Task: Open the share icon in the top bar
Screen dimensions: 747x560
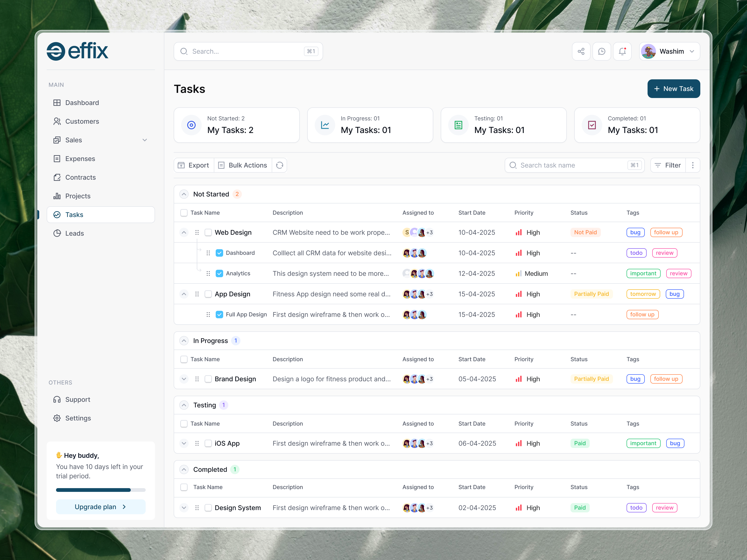Action: pyautogui.click(x=581, y=51)
